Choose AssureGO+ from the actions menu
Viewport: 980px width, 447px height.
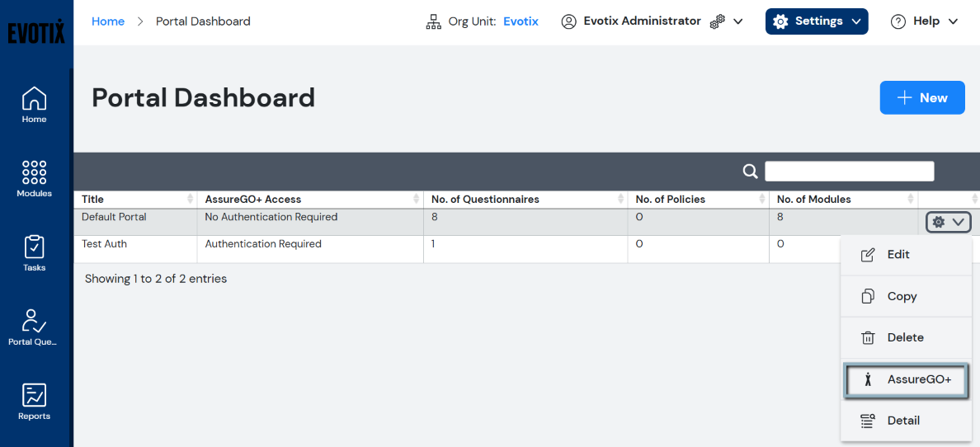coord(907,380)
